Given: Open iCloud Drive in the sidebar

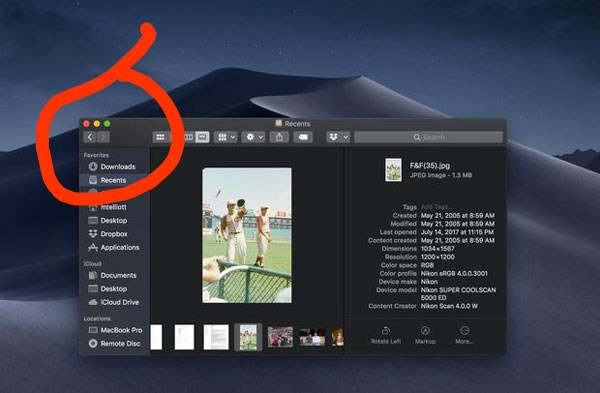Looking at the screenshot, I should [x=114, y=302].
